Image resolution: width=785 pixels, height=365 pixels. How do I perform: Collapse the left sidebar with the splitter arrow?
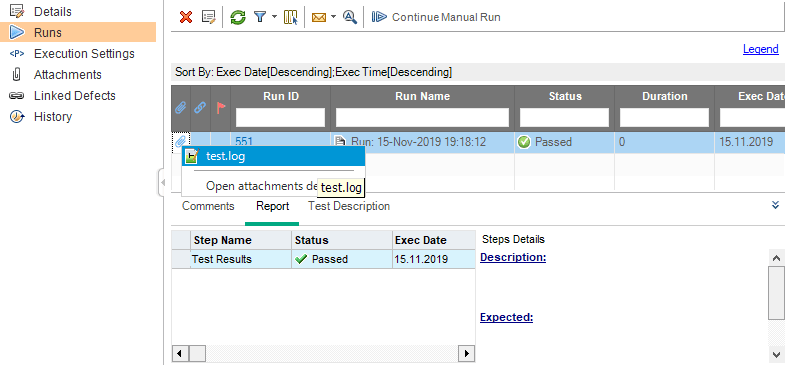pyautogui.click(x=162, y=183)
